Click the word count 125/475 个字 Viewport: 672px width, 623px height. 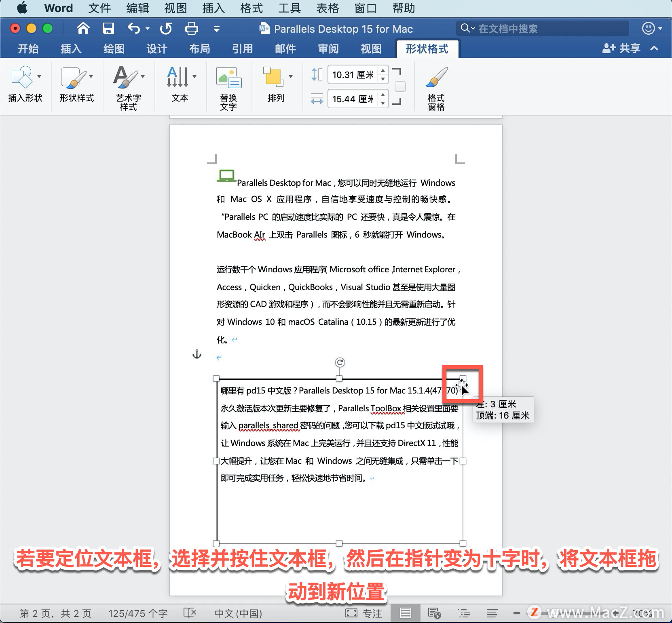point(138,613)
